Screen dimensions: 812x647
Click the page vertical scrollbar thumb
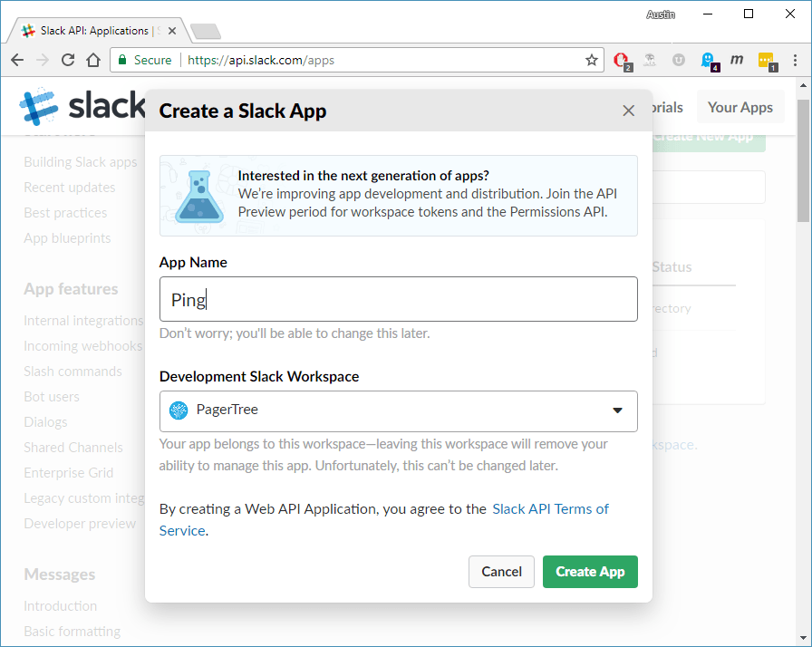(x=803, y=160)
